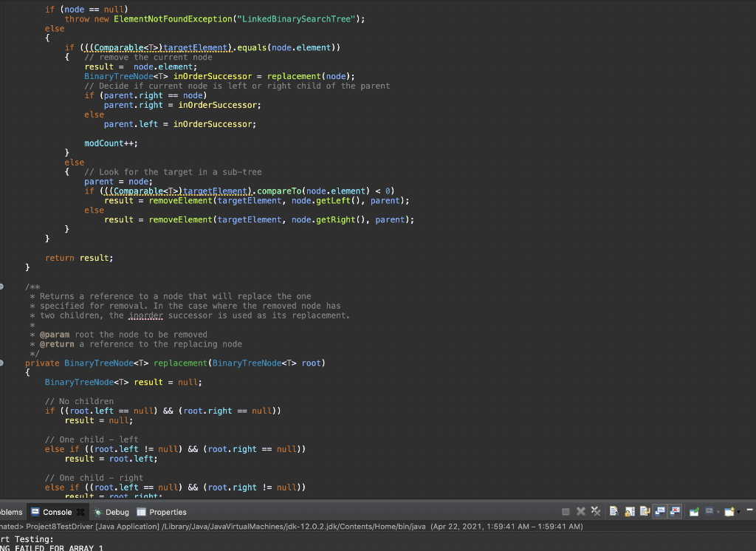Click the line 'result = root.left;'
Viewport: 756px width, 551px height.
111,459
